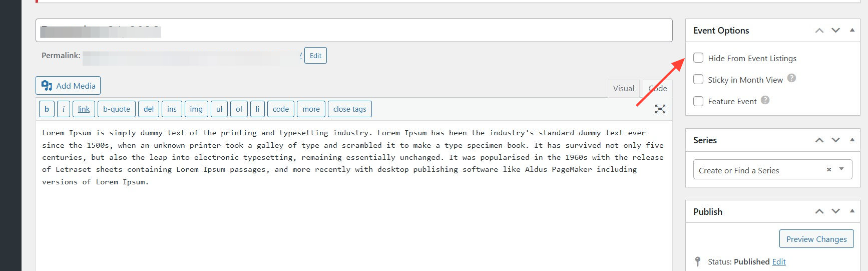Collapse the Series panel with the triangle toggle
This screenshot has height=271, width=868.
pos(852,140)
